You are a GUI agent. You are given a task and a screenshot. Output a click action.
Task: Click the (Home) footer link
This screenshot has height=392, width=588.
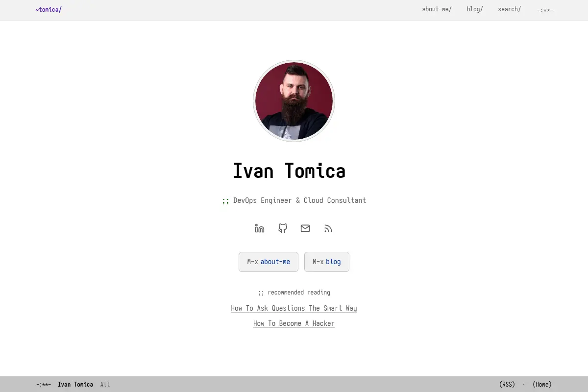click(x=542, y=384)
